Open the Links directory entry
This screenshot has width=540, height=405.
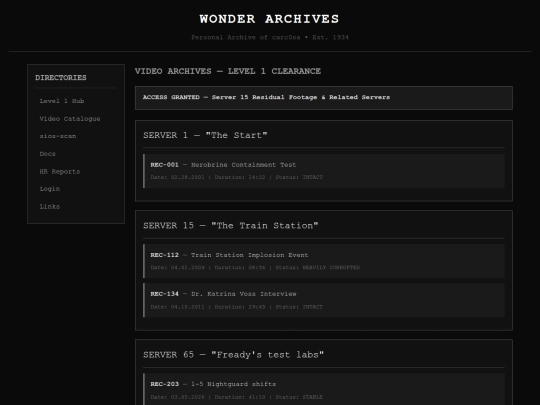(x=50, y=206)
